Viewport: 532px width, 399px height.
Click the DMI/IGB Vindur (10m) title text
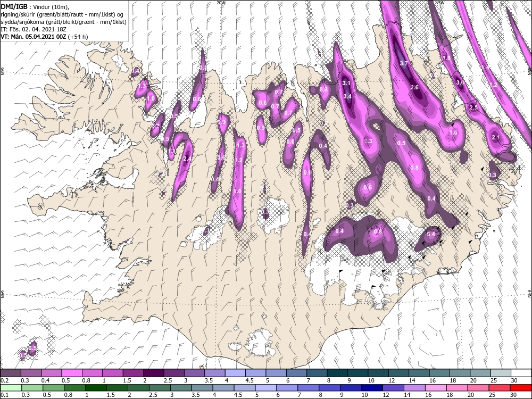tap(35, 6)
